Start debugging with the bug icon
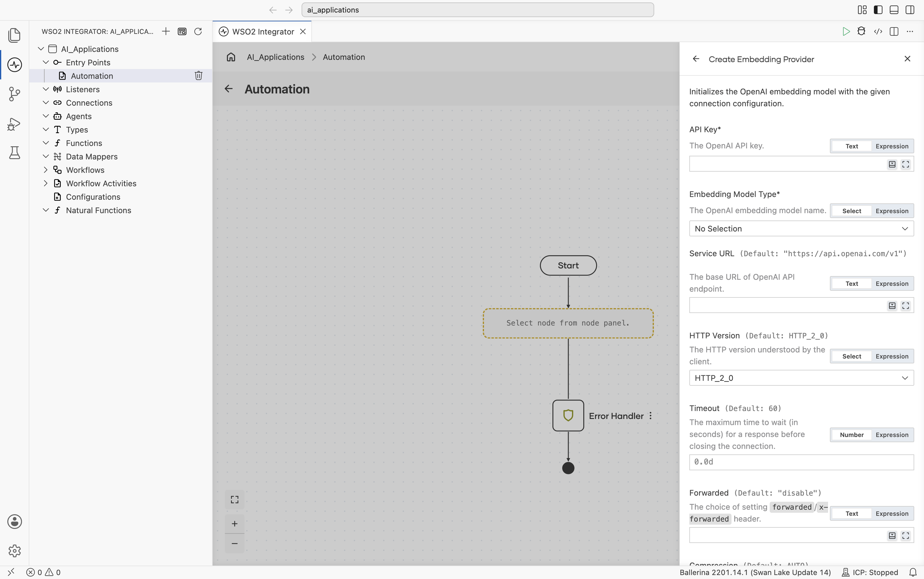Image resolution: width=924 pixels, height=579 pixels. point(861,31)
